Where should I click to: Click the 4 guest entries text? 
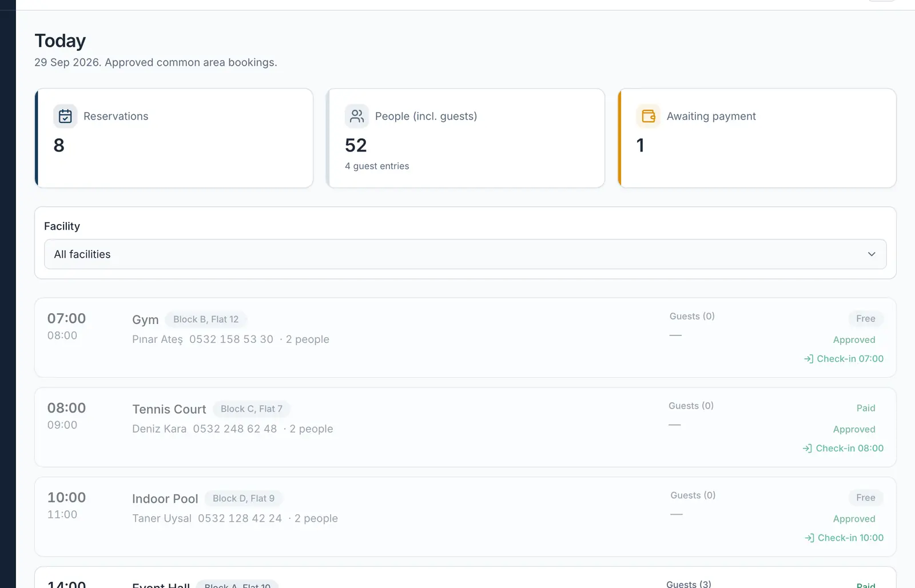(377, 166)
